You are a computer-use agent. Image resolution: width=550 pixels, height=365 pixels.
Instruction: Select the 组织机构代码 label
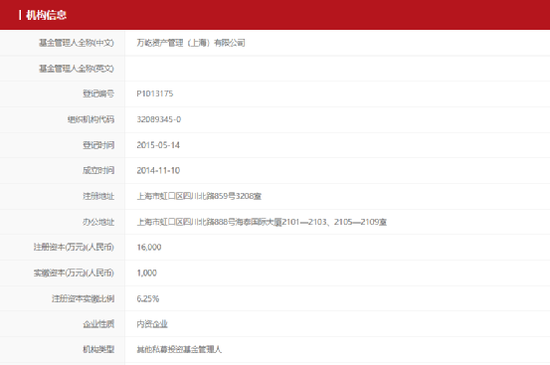point(90,119)
